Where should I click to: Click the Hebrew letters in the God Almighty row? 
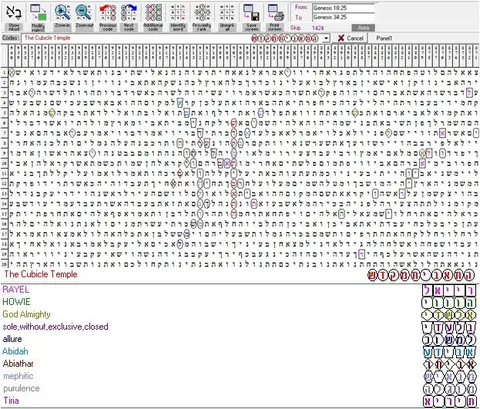[x=449, y=315]
